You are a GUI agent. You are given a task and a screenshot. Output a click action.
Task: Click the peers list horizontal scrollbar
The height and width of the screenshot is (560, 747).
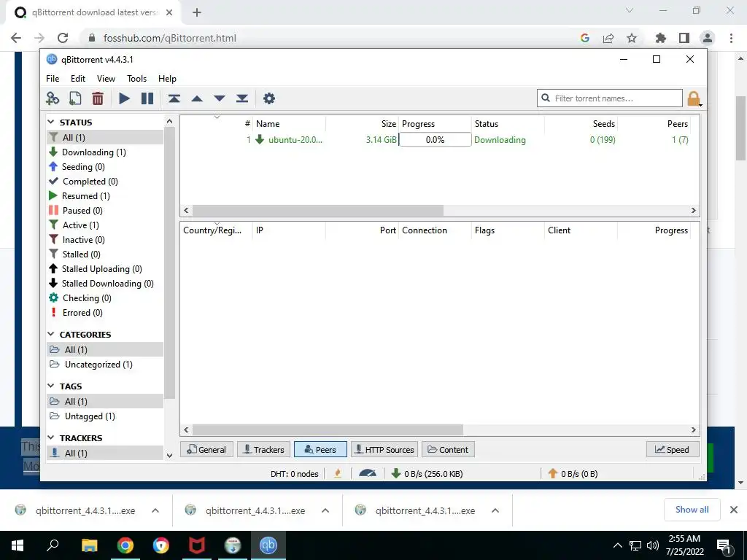[x=328, y=430]
